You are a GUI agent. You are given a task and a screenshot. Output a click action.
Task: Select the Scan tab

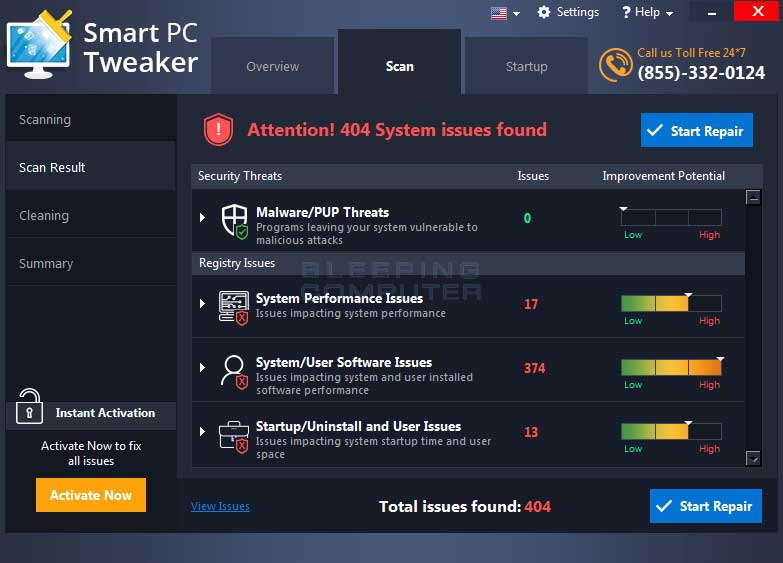pos(399,62)
